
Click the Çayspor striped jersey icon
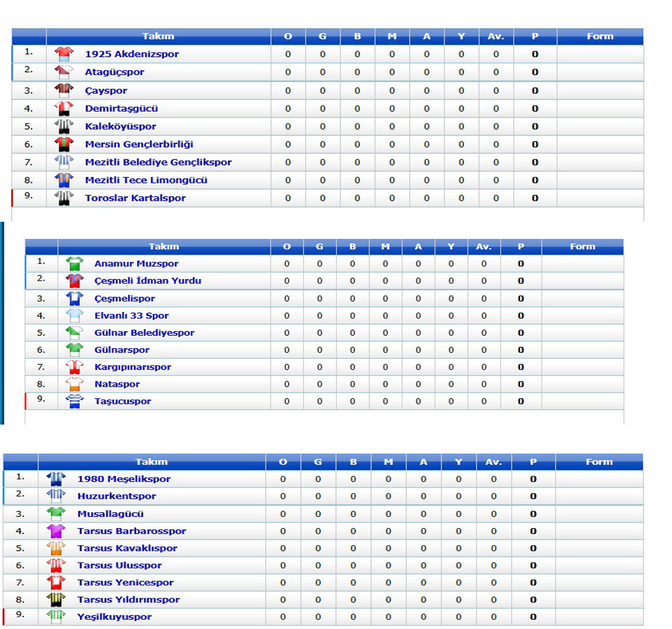coord(64,91)
